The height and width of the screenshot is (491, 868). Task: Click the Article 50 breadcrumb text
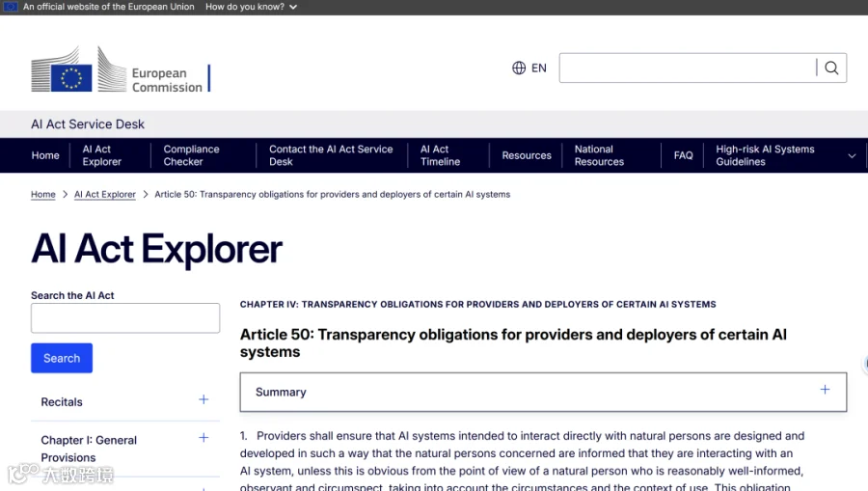(x=332, y=194)
